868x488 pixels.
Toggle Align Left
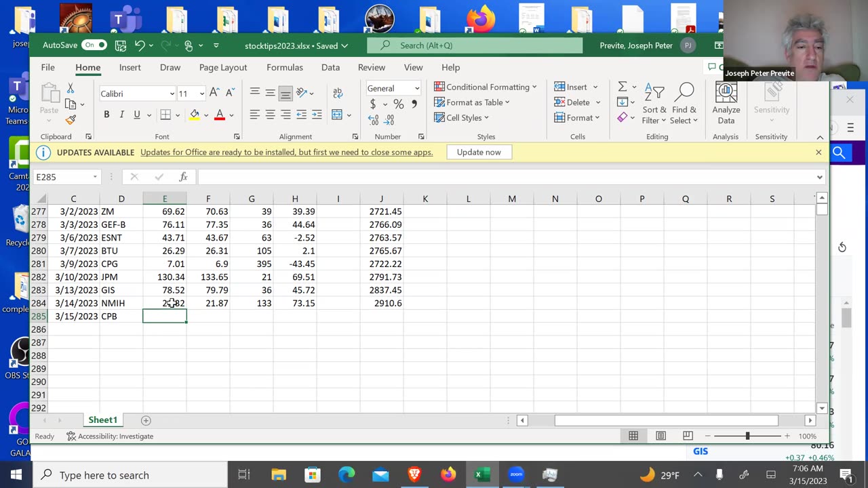pyautogui.click(x=255, y=115)
